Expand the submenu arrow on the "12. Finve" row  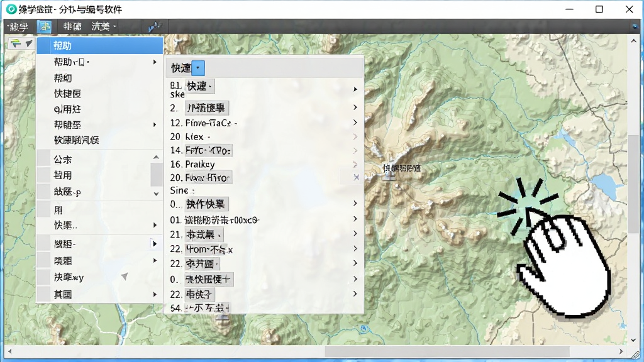355,123
